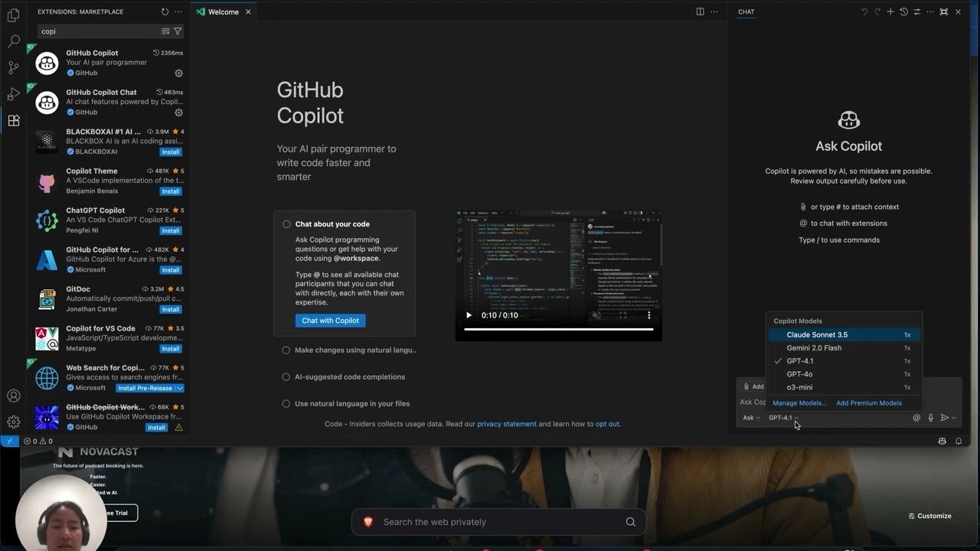Maximize the chat panel
The height and width of the screenshot is (551, 980).
[x=944, y=11]
